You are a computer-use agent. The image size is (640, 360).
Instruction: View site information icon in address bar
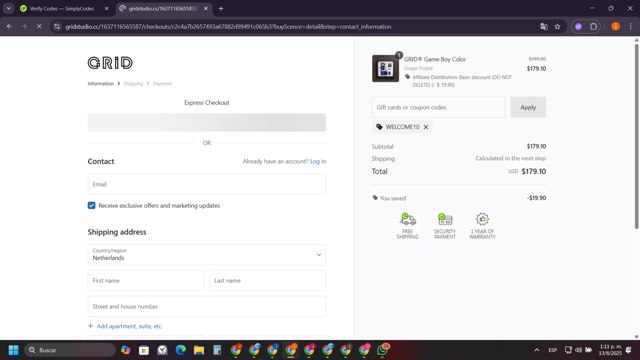click(x=57, y=27)
